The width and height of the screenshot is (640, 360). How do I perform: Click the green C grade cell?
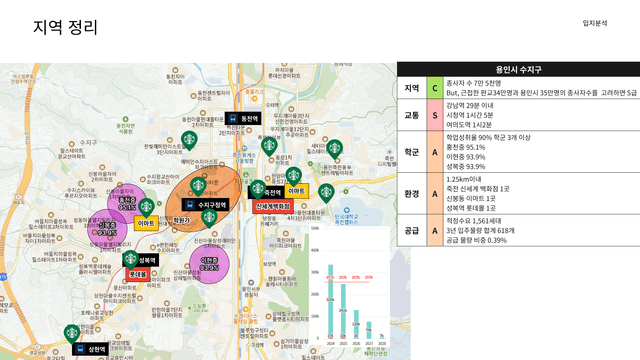[x=435, y=88]
